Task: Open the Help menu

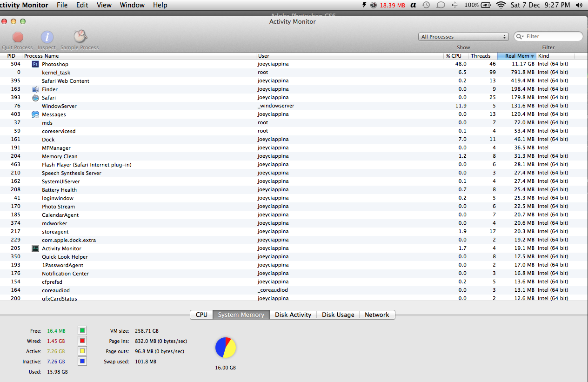Action: [160, 5]
